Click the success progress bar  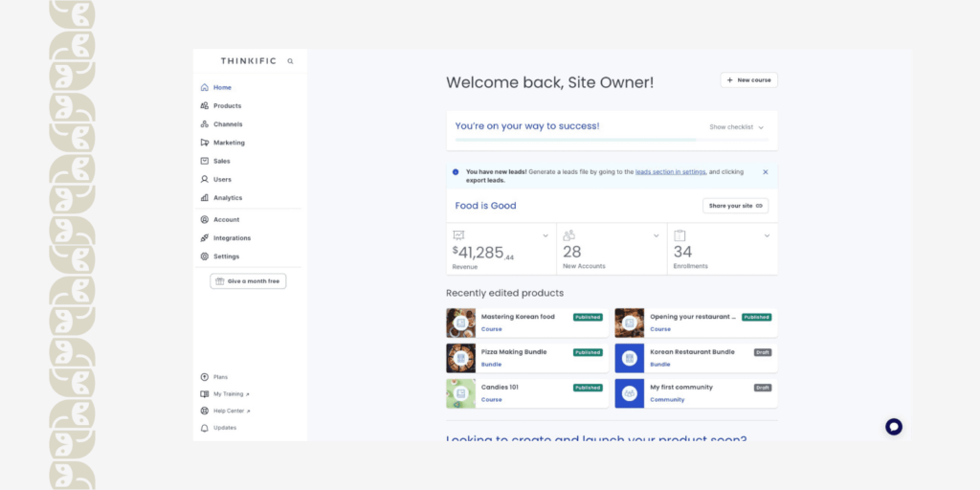coord(611,140)
